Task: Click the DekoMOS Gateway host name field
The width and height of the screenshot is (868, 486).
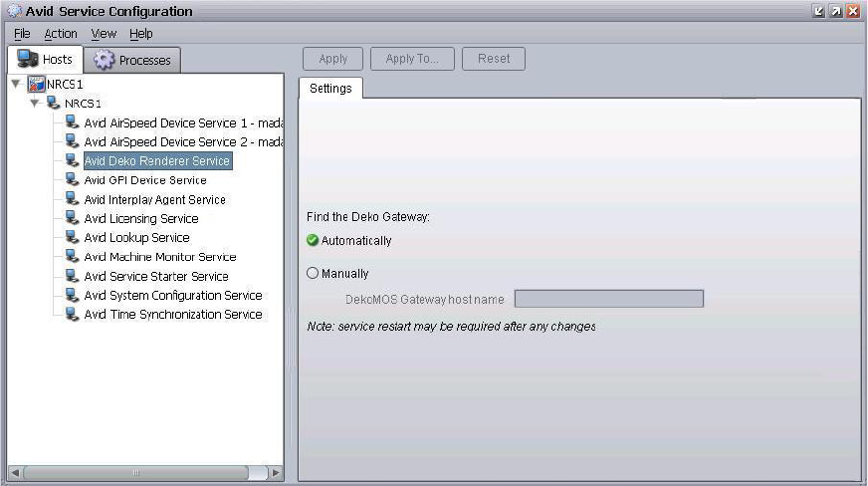Action: (x=609, y=299)
